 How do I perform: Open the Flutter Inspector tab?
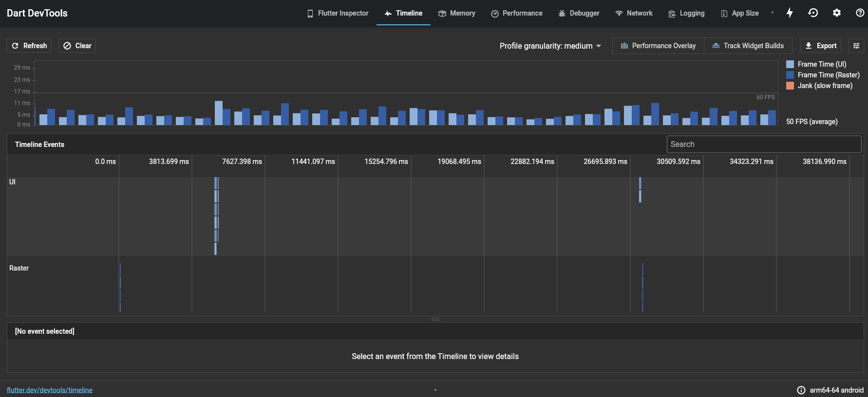(338, 13)
